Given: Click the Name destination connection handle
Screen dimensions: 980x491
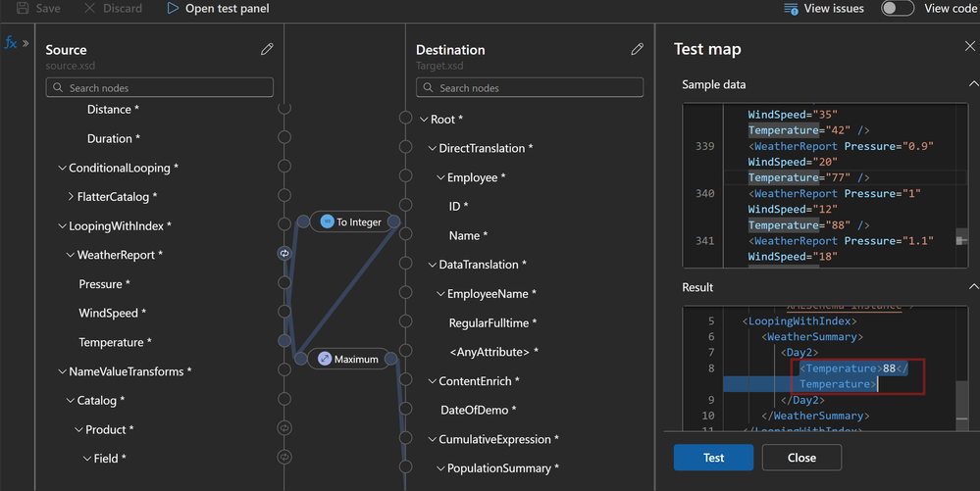Looking at the screenshot, I should (x=405, y=234).
